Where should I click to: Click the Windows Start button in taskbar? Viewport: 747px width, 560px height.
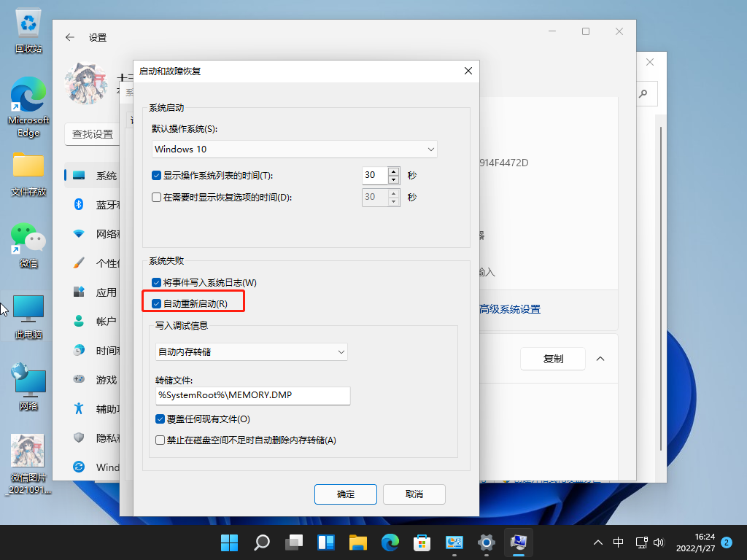(229, 542)
